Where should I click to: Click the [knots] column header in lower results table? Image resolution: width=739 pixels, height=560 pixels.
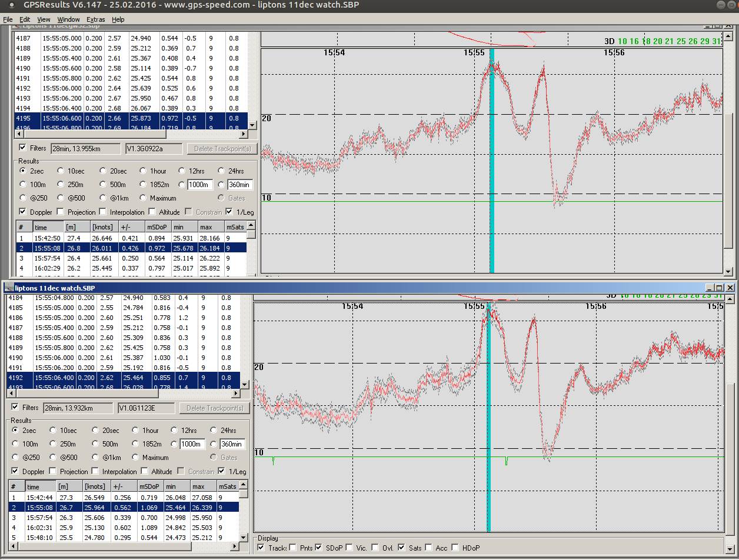click(95, 486)
